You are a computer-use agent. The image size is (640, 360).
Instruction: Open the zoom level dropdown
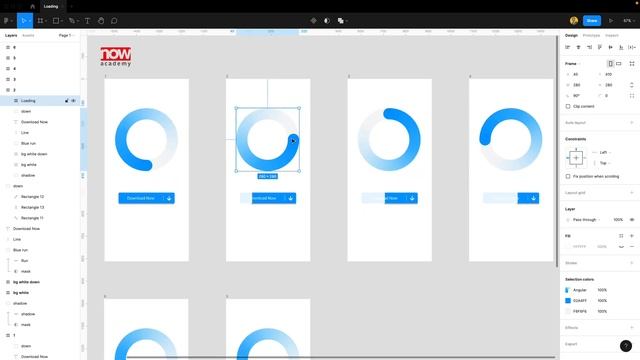629,20
